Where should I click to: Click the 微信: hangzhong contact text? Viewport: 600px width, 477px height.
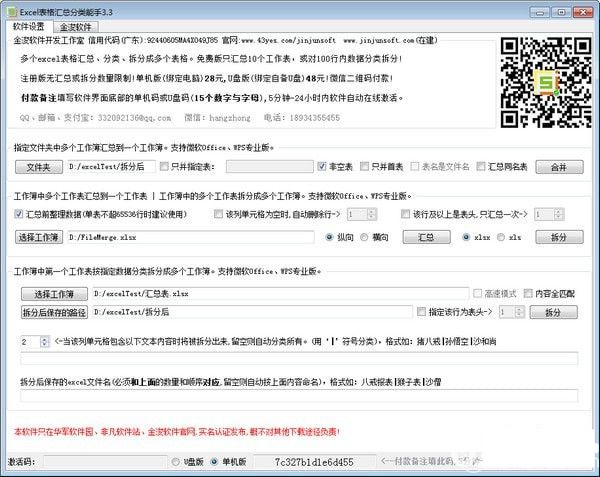pos(217,117)
